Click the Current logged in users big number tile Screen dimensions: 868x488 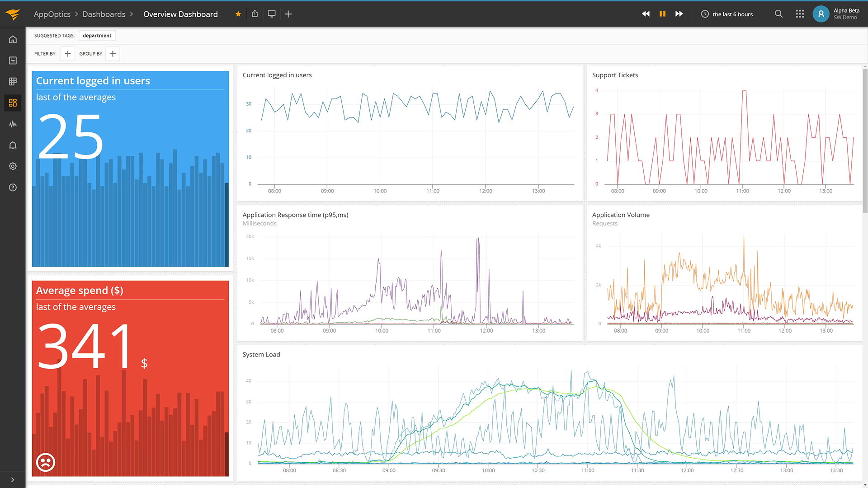pyautogui.click(x=130, y=169)
